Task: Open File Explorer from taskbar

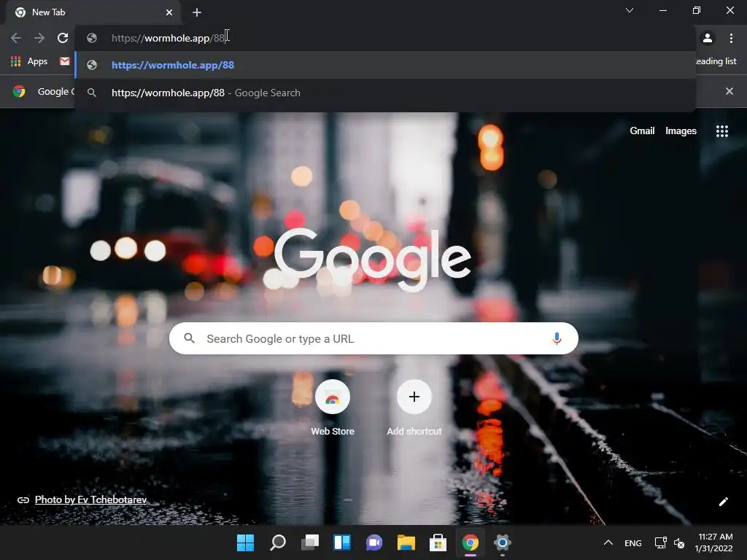Action: [x=406, y=542]
